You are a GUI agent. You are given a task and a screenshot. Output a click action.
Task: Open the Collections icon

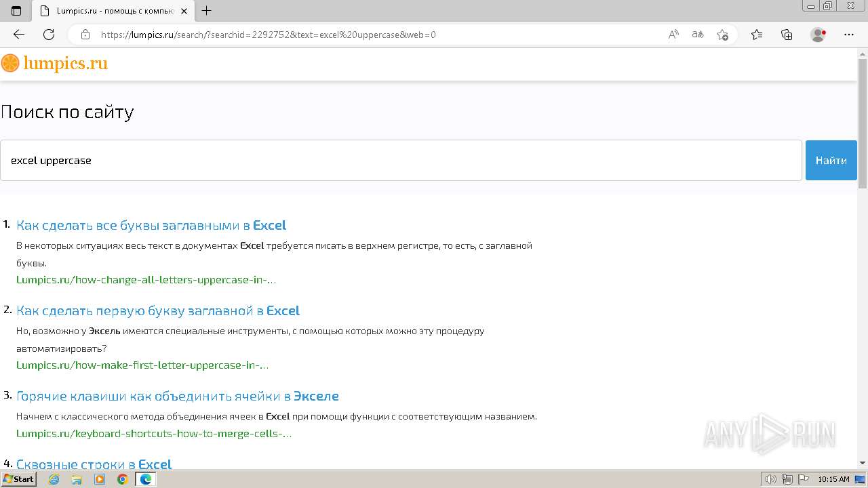click(x=787, y=35)
